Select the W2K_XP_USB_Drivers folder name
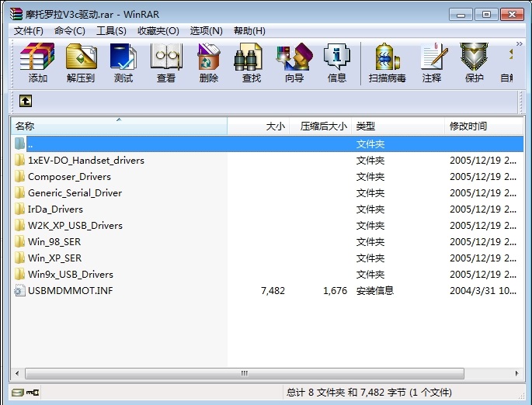This screenshot has height=405, width=532. pyautogui.click(x=75, y=225)
